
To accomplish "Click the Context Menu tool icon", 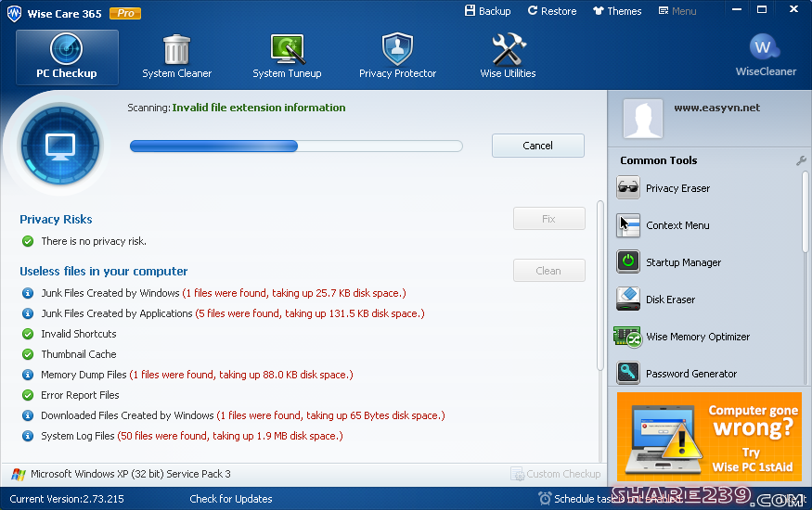I will click(628, 225).
